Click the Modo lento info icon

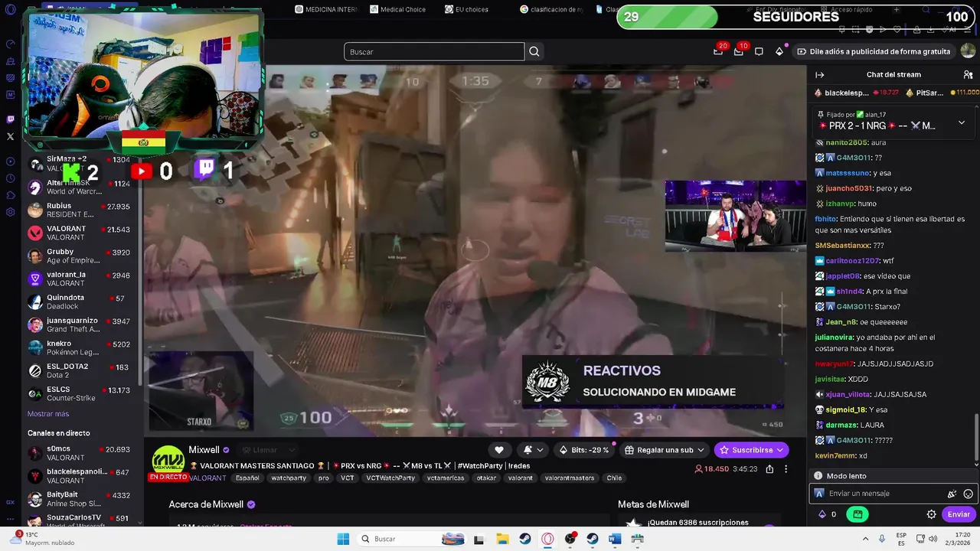click(x=818, y=476)
